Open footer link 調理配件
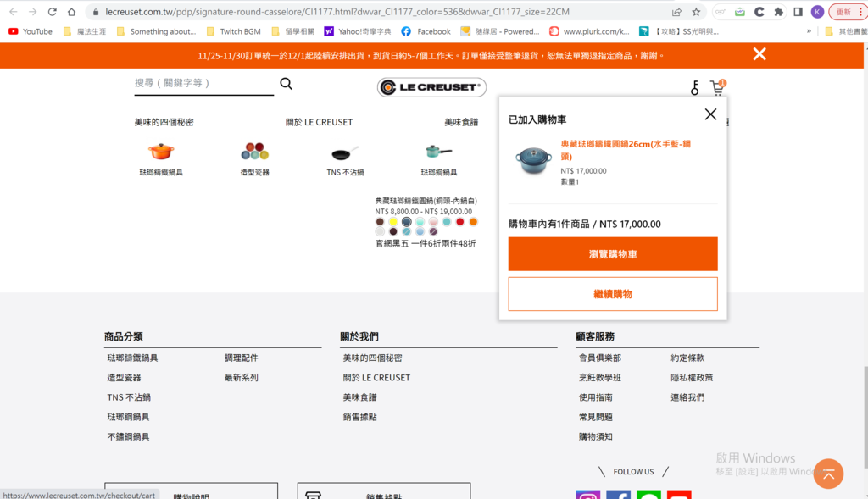This screenshot has width=868, height=499. [242, 358]
